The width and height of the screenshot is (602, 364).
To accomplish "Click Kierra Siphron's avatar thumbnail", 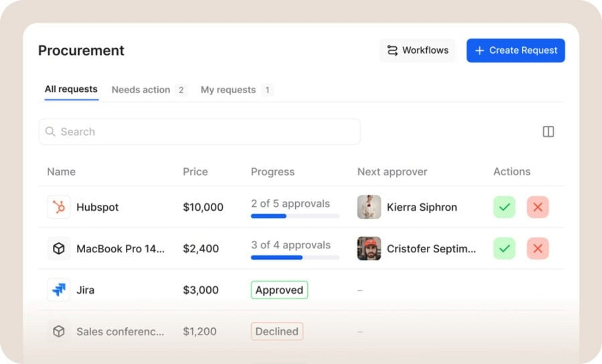I will [x=369, y=207].
